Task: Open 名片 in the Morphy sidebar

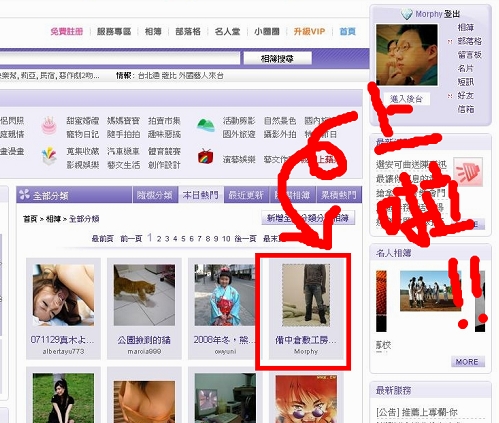Action: (465, 68)
